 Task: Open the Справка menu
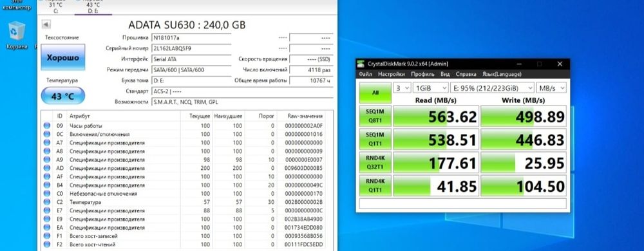pos(466,74)
